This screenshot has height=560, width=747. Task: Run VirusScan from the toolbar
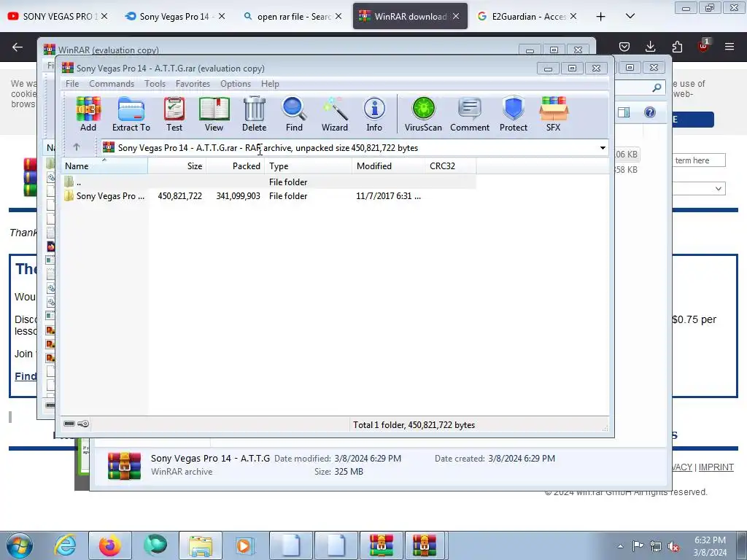click(x=423, y=114)
